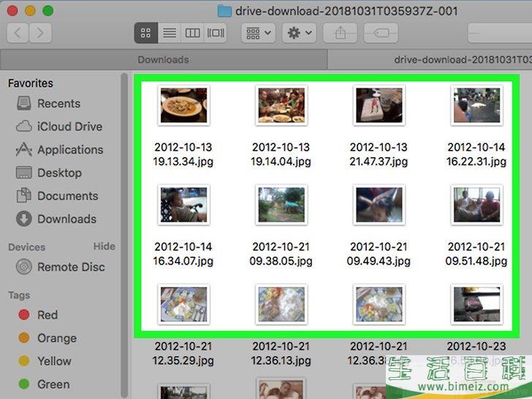Viewport: 532px width, 399px height.
Task: Click the green fullscreen window button
Action: pos(47,11)
